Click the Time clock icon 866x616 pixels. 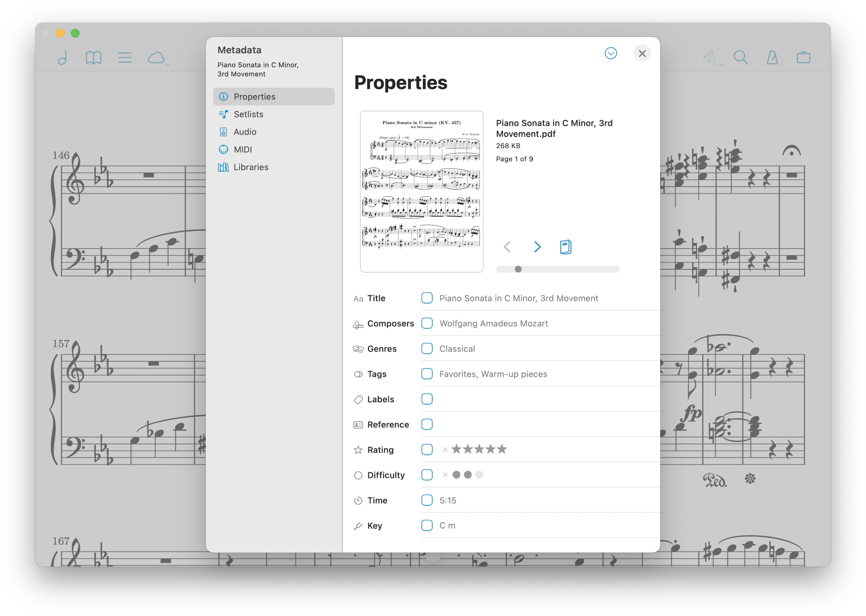click(x=358, y=500)
